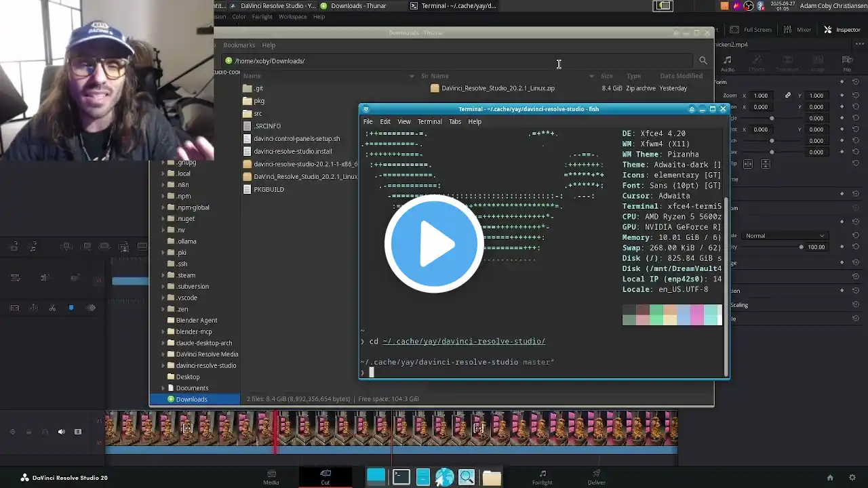Viewport: 868px width, 488px height.
Task: Click the blue marker flag tool
Action: tap(71, 308)
